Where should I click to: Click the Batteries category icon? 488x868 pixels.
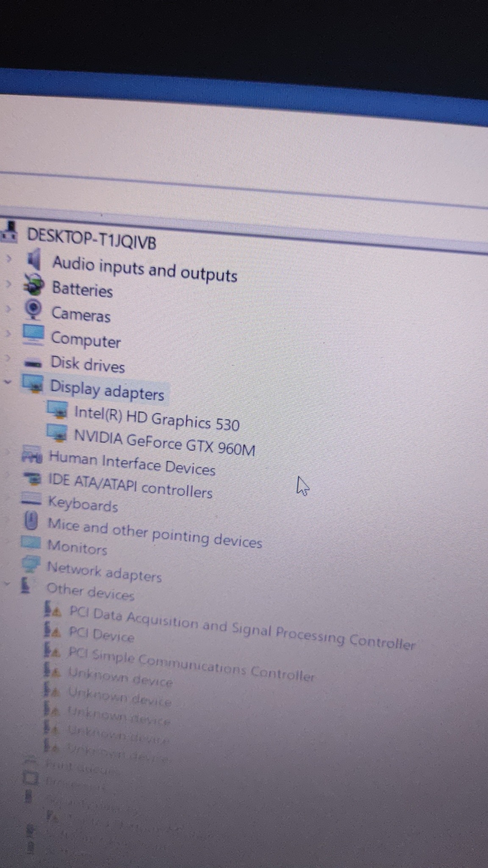coord(34,285)
